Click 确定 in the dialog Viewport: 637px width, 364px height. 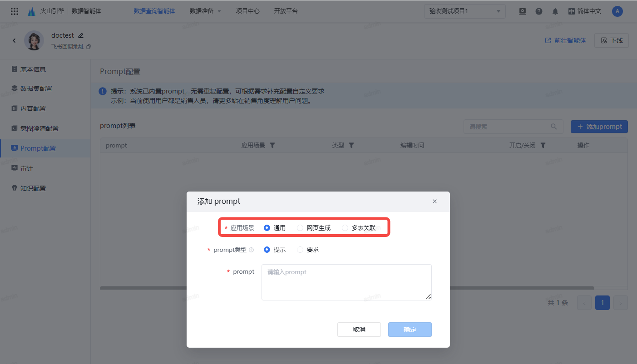coord(410,330)
